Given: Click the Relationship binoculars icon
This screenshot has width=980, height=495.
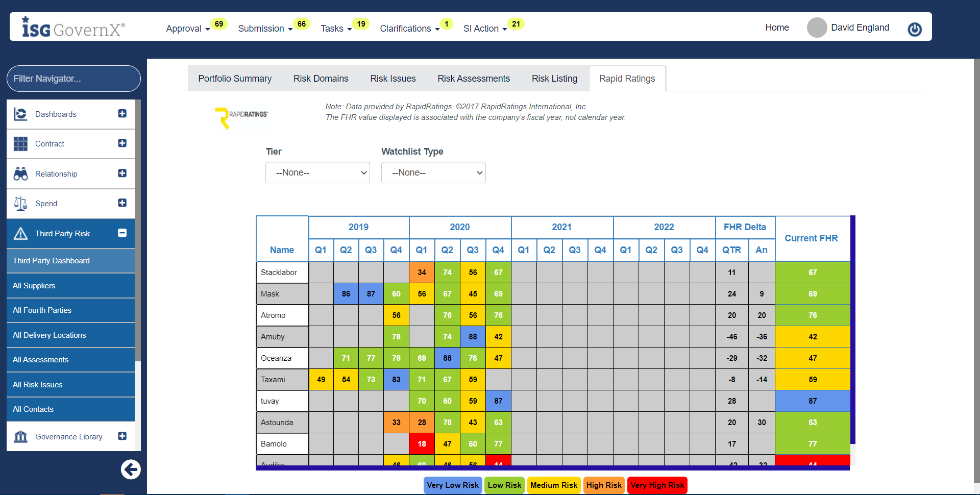Looking at the screenshot, I should (x=20, y=174).
